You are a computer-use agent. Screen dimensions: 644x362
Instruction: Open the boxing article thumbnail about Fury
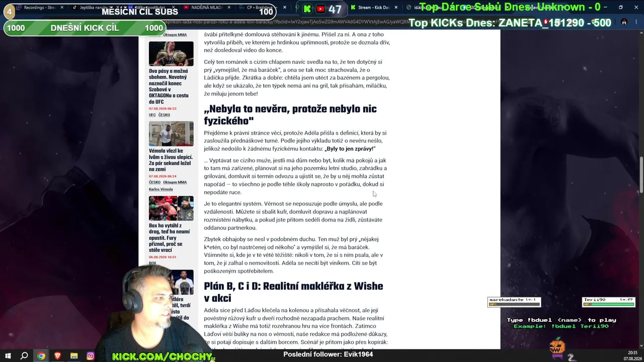tap(171, 208)
